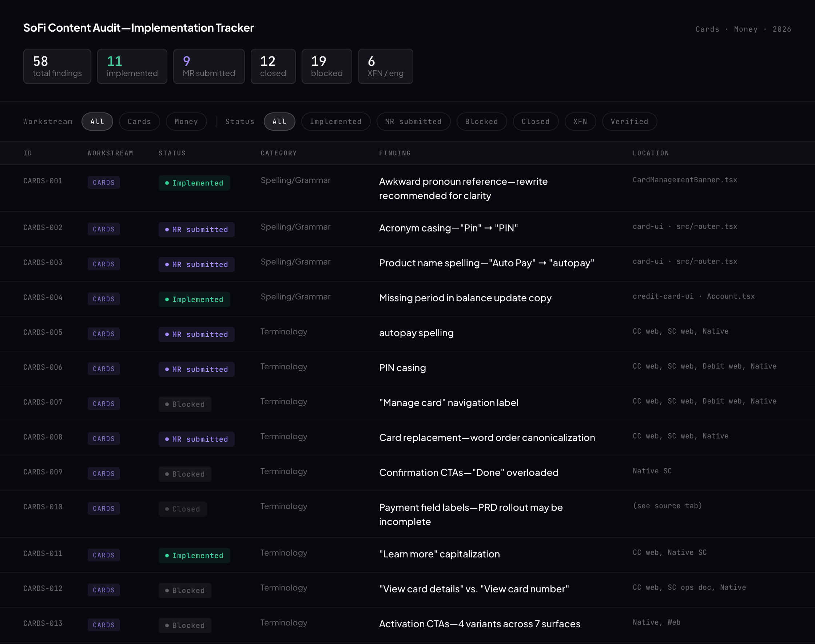815x644 pixels.
Task: Select the All workstream filter pill
Action: click(x=97, y=122)
